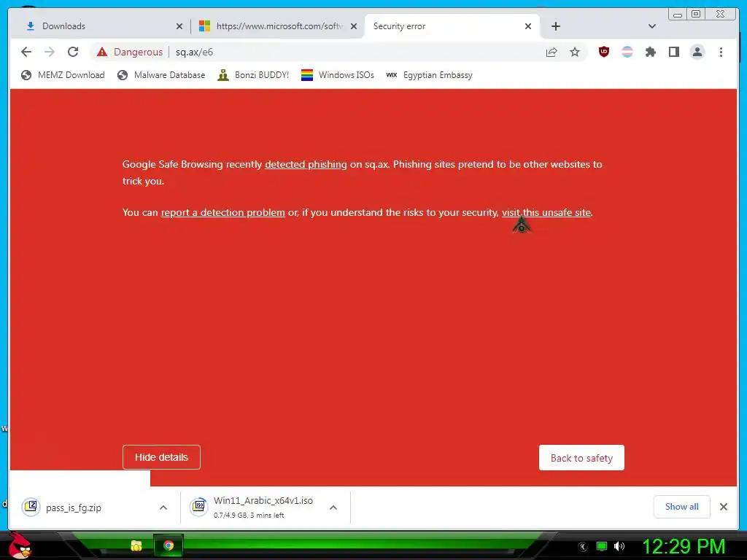Viewport: 747px width, 560px height.
Task: Open the MEMZ Download bookmark
Action: pyautogui.click(x=63, y=75)
